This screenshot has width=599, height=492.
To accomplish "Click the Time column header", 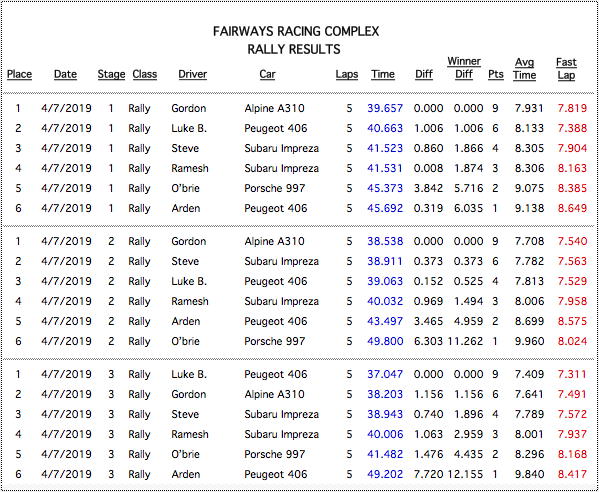I will [383, 74].
